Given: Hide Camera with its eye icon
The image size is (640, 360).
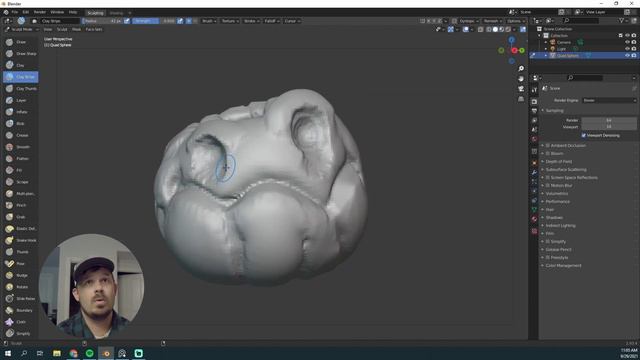Looking at the screenshot, I should (x=627, y=42).
